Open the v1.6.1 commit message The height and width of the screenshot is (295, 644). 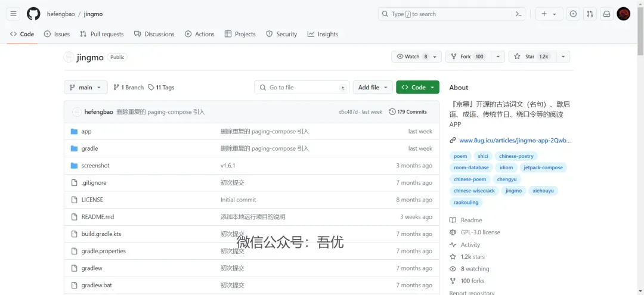[228, 166]
